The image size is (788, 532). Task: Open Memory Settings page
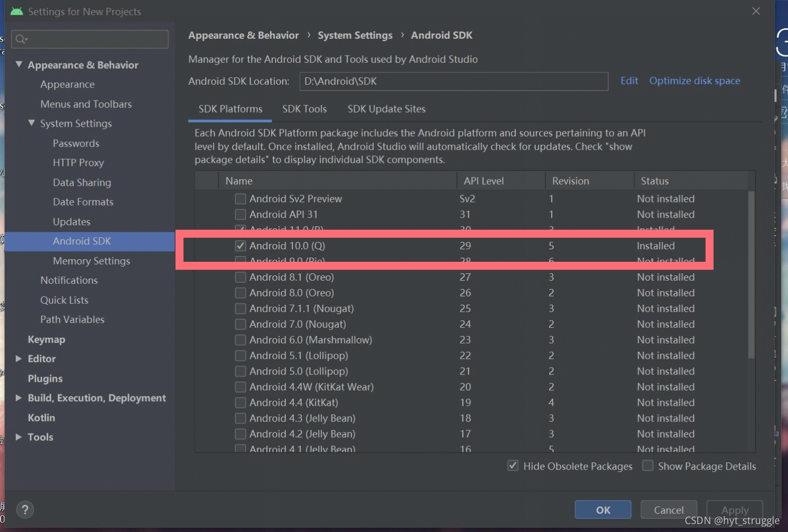[x=92, y=261]
